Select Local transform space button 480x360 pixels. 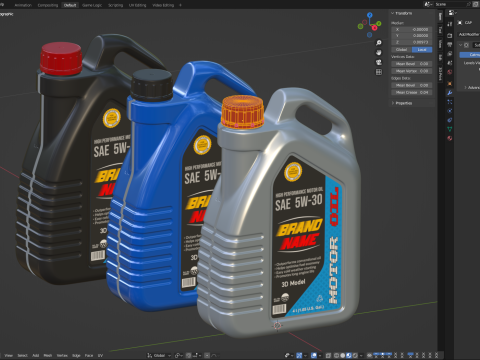click(x=422, y=49)
